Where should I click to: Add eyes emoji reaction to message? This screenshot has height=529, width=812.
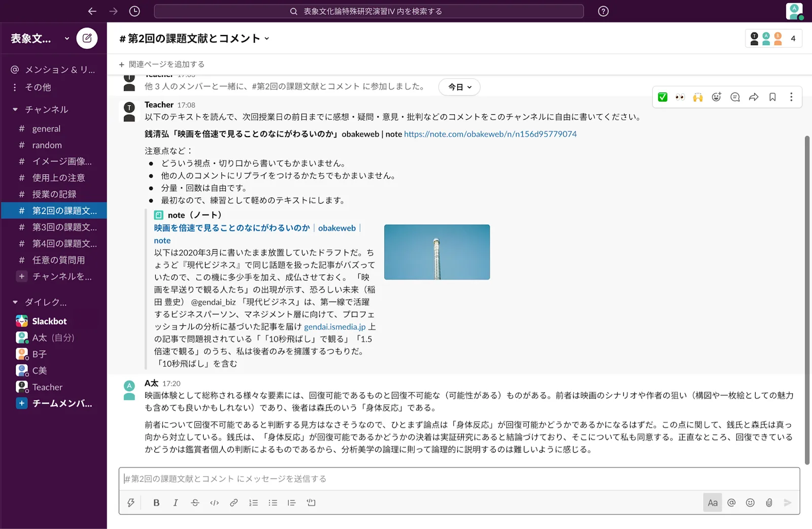pyautogui.click(x=680, y=97)
